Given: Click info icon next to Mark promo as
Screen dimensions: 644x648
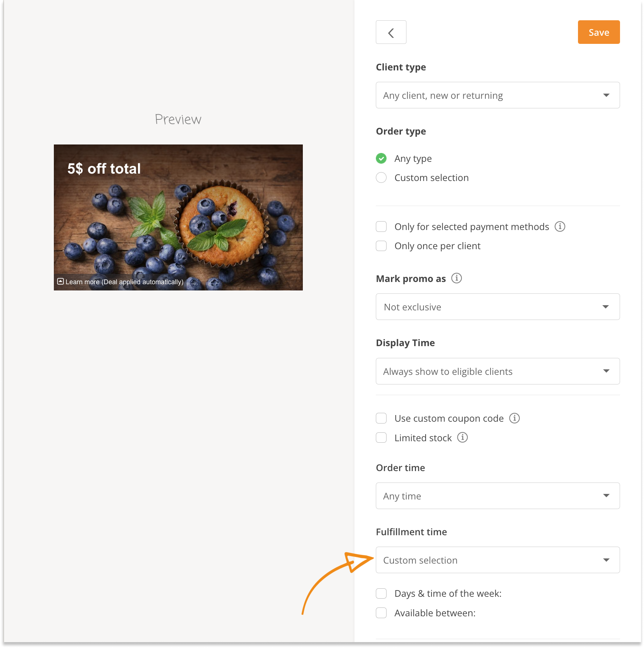Looking at the screenshot, I should [457, 278].
